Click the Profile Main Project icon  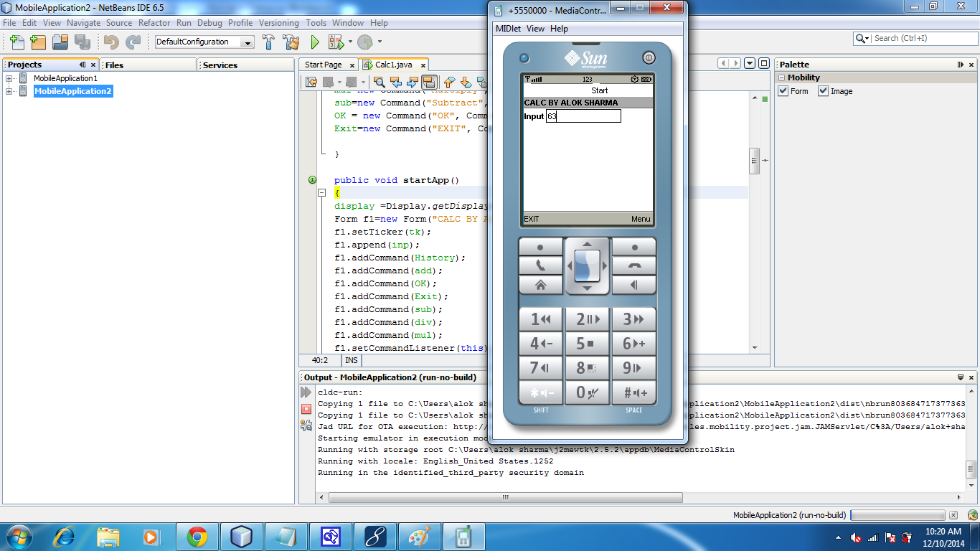pyautogui.click(x=365, y=42)
